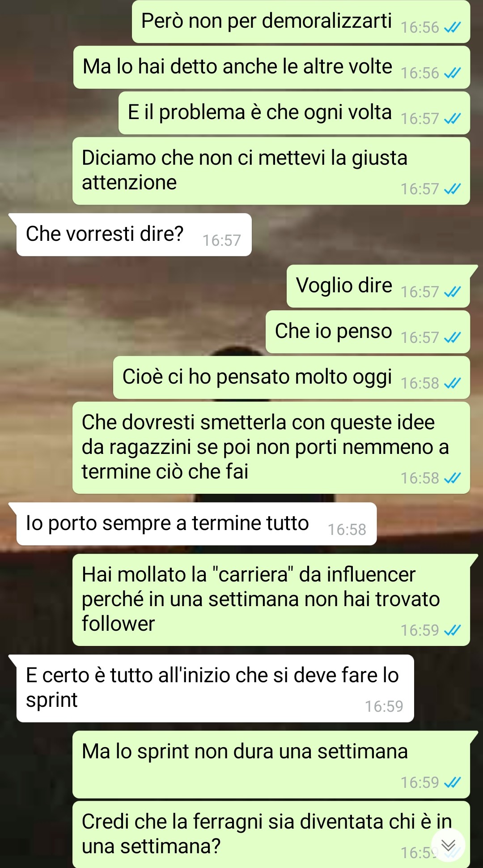The height and width of the screenshot is (868, 483).
Task: Tap the 16:57 timestamp on 'Che vorresti dire?'
Action: click(221, 241)
